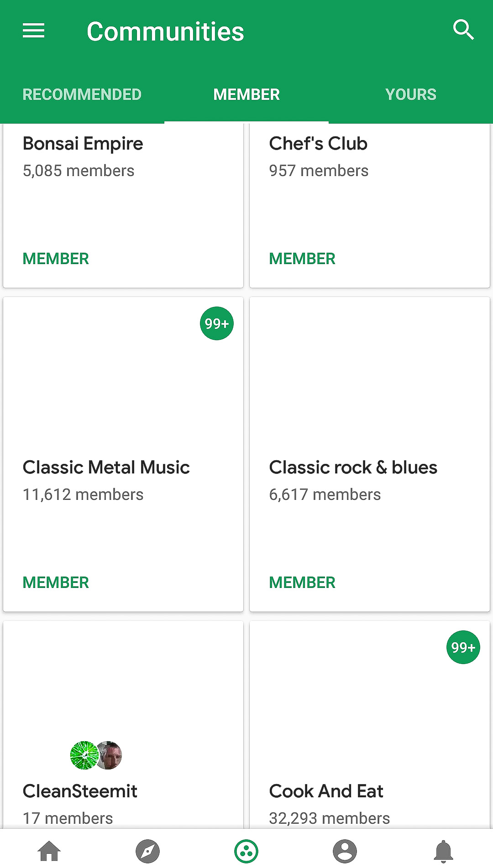Image resolution: width=493 pixels, height=868 pixels.
Task: Open Profile icon in bottom bar
Action: (x=345, y=851)
